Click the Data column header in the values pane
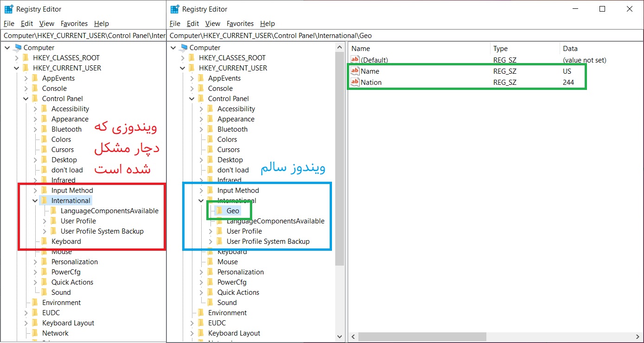This screenshot has width=644, height=343. tap(601, 49)
